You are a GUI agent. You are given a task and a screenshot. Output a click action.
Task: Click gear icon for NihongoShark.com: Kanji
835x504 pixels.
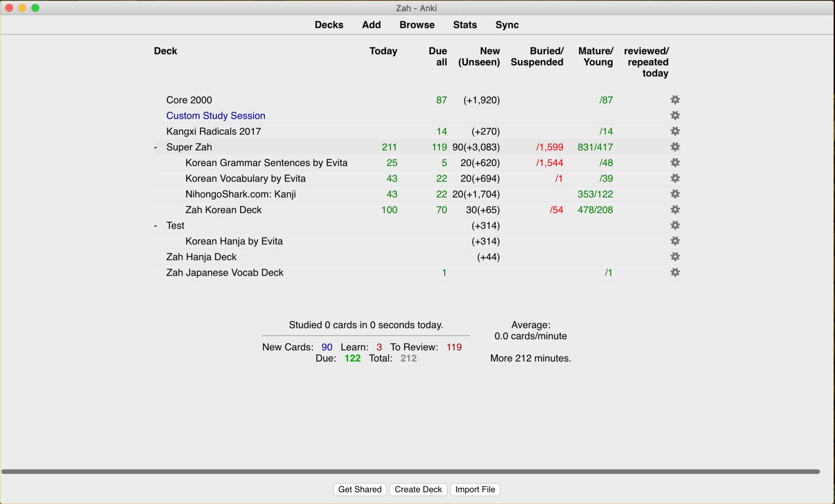[675, 194]
